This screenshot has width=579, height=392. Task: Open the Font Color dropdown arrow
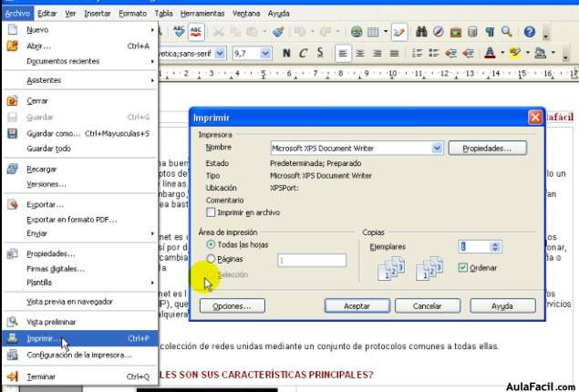tap(502, 53)
